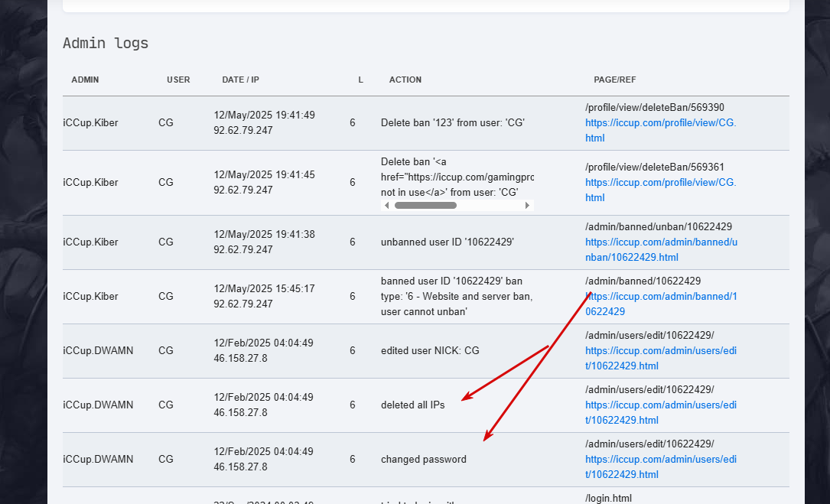Click IP 46.158.27.8 in the 'deleted all IPs' row
The width and height of the screenshot is (830, 504).
240,412
